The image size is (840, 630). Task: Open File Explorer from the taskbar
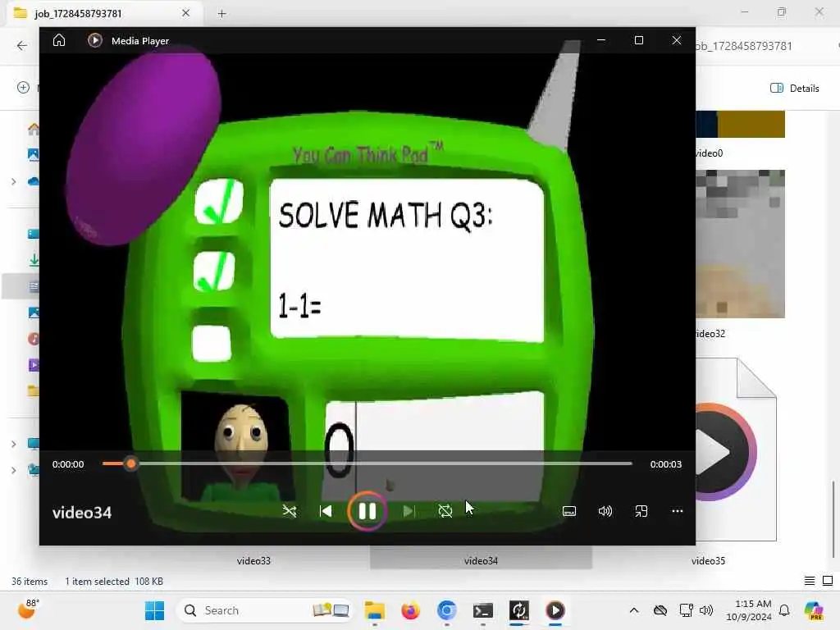coord(374,610)
